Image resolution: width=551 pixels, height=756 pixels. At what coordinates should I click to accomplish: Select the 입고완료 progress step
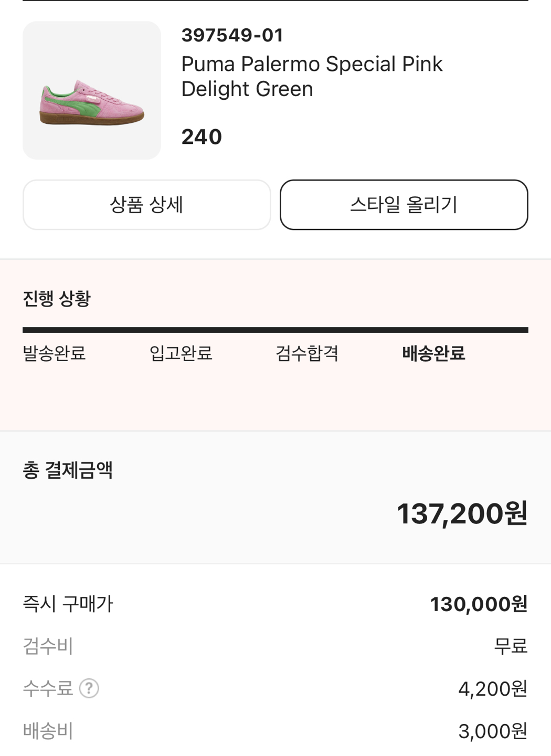[181, 353]
